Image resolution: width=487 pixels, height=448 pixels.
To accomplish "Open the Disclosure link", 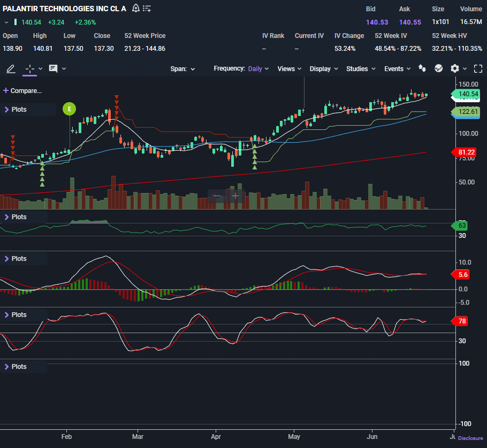I will pyautogui.click(x=470, y=438).
